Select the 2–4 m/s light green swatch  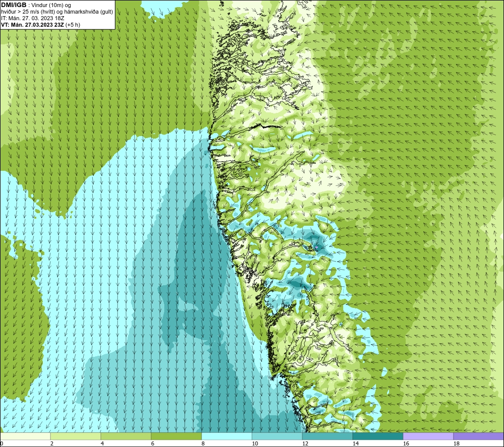coord(76,436)
